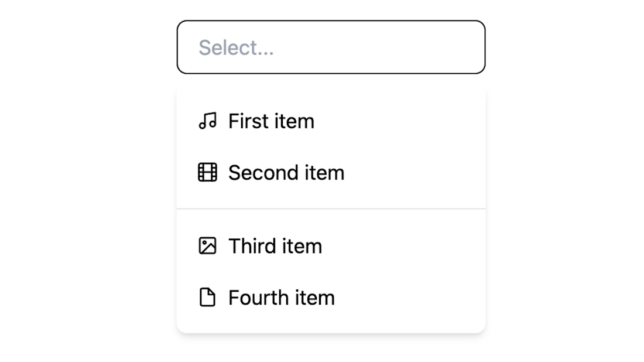Pick the option with music icon
This screenshot has height=362, width=644.
[x=331, y=121]
